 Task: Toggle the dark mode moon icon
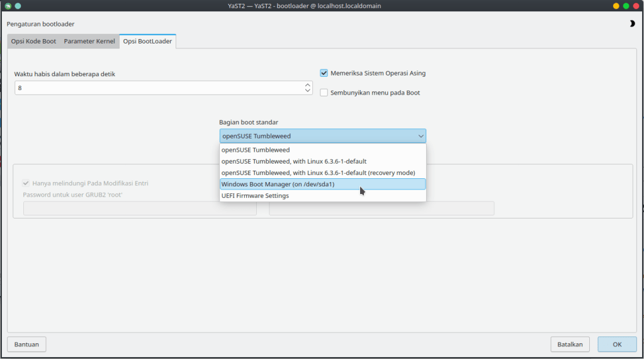pos(631,24)
